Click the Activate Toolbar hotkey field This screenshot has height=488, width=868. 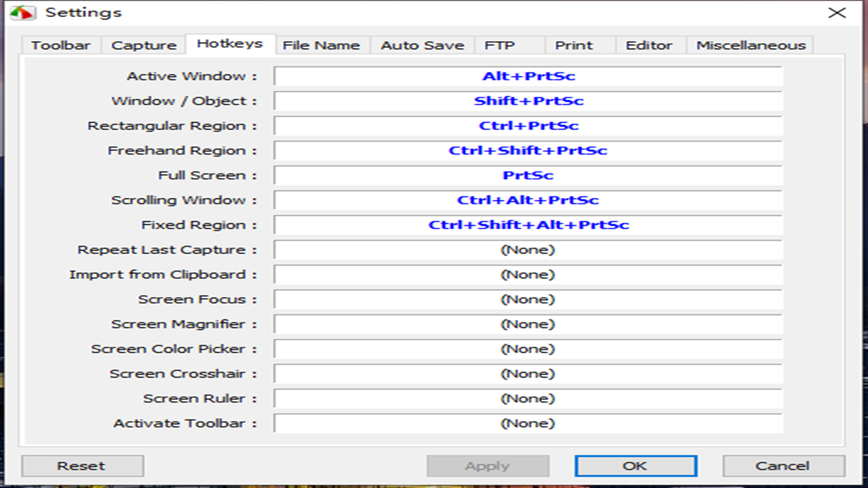528,423
